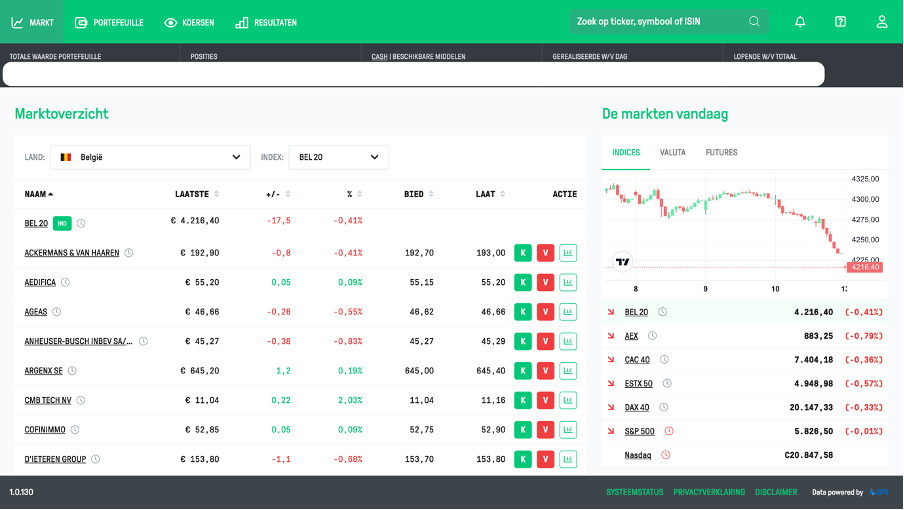The image size is (904, 510).
Task: Go to Markt in top navigation
Action: (x=32, y=22)
